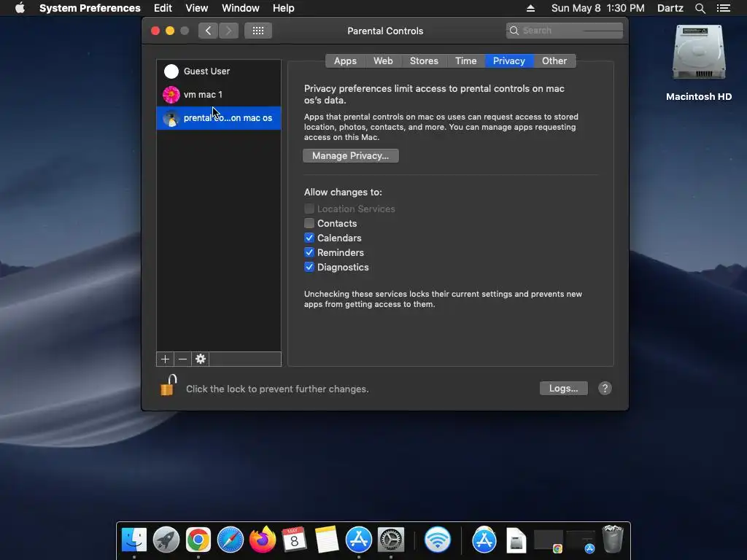This screenshot has height=560, width=747.
Task: Open Google Chrome in the Dock
Action: tap(198, 540)
